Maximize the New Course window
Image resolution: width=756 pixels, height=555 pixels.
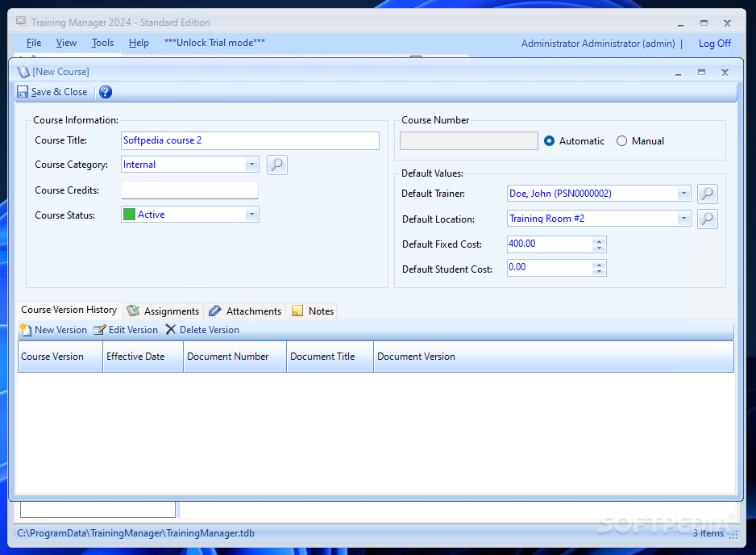(701, 73)
